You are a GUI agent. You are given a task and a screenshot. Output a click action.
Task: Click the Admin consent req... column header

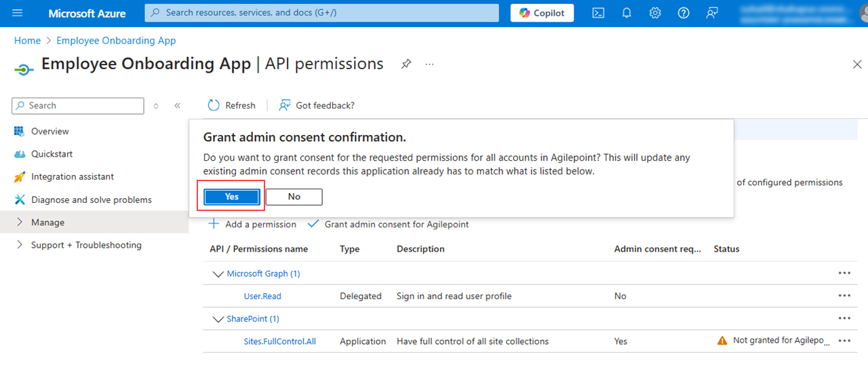[658, 249]
